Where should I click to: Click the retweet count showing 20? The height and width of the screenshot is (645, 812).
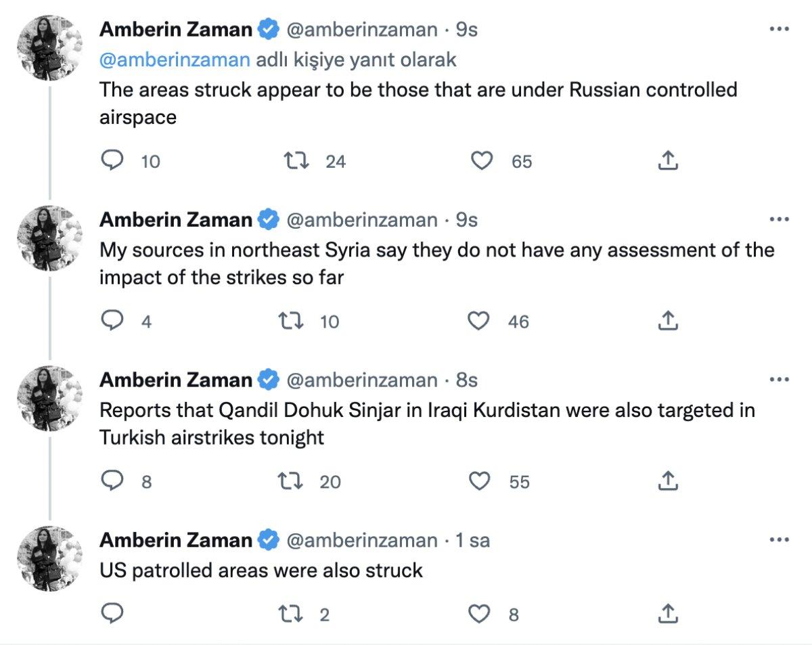(330, 482)
